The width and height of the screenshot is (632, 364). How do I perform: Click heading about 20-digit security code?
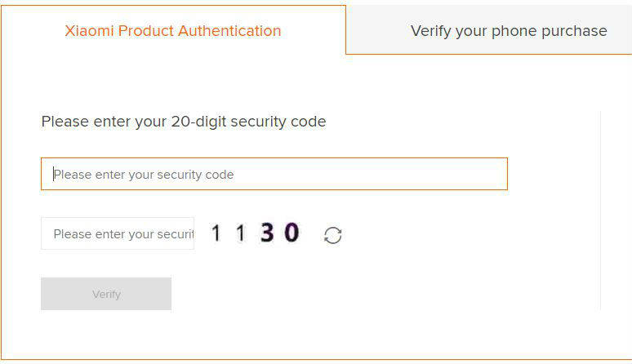[x=184, y=122]
